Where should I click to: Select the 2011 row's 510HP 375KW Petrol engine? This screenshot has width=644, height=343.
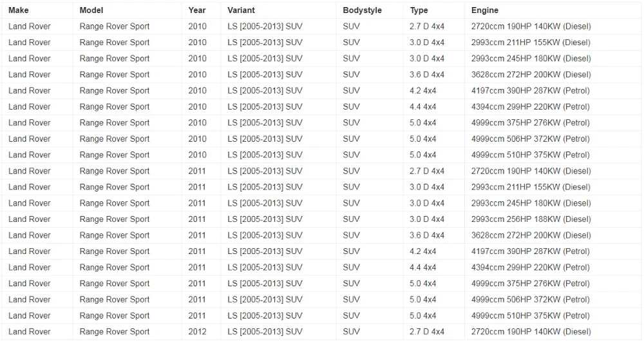(x=530, y=316)
